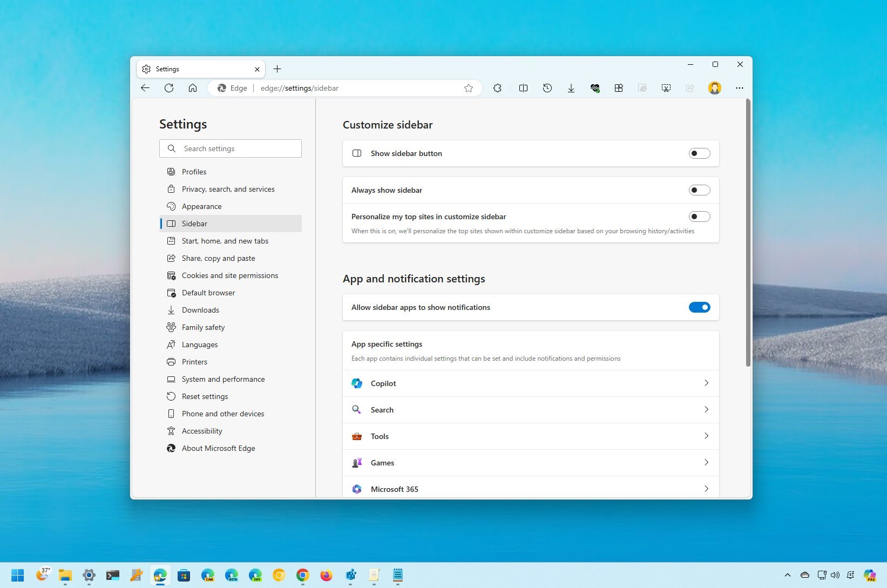Open the Settings and more menu
The image size is (887, 588).
click(x=740, y=87)
